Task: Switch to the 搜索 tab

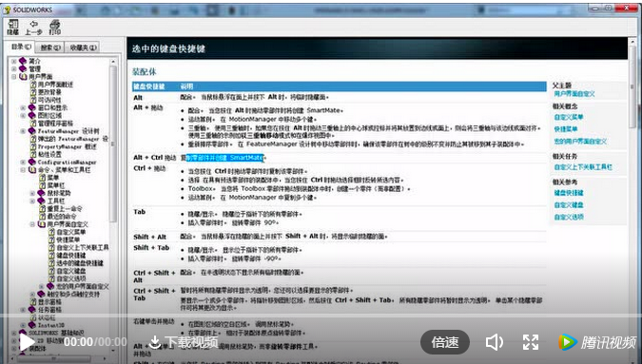Action: (50, 48)
